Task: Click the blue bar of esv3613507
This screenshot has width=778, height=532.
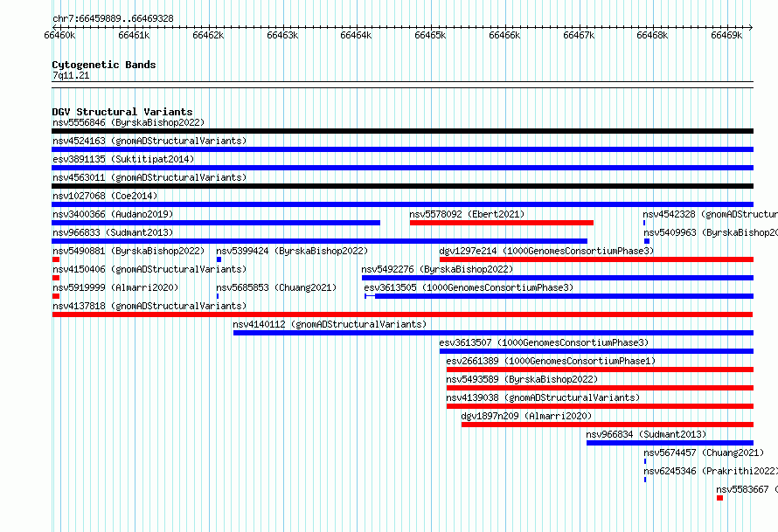Action: [596, 351]
